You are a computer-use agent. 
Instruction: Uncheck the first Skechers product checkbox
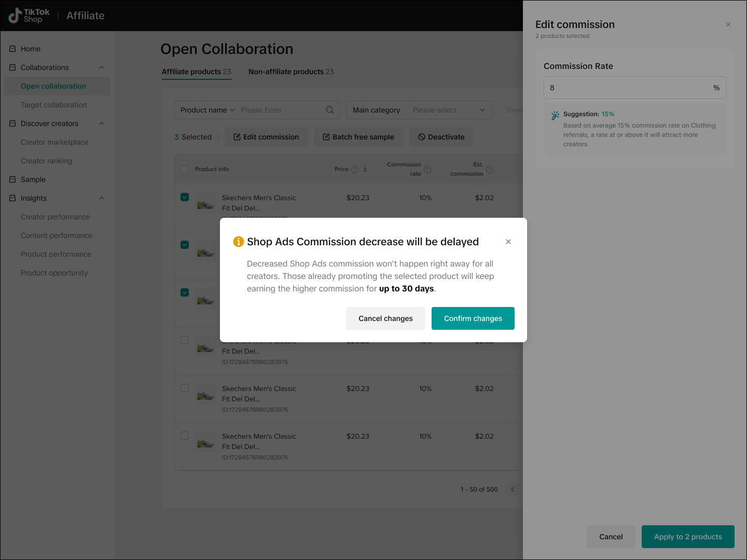pos(185,197)
